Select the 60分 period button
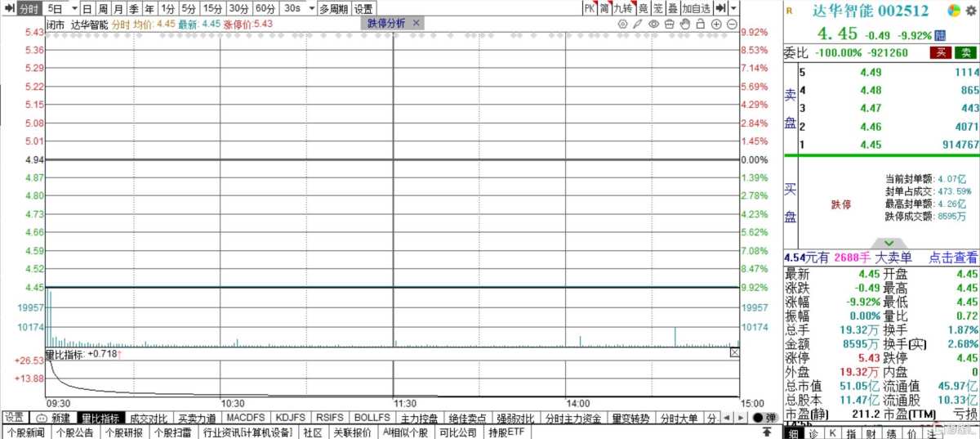Viewport: 980px width, 439px height. tap(265, 8)
